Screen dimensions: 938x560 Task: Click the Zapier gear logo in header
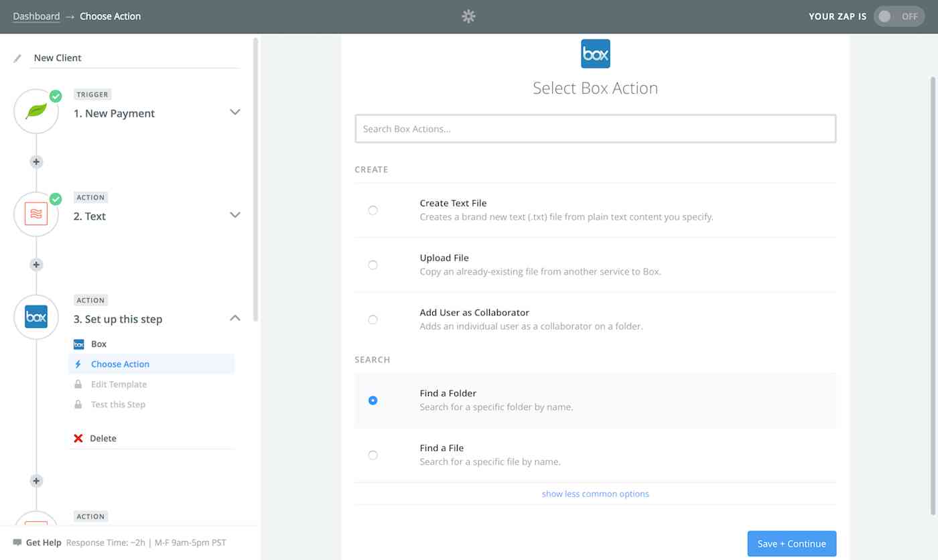pyautogui.click(x=468, y=16)
